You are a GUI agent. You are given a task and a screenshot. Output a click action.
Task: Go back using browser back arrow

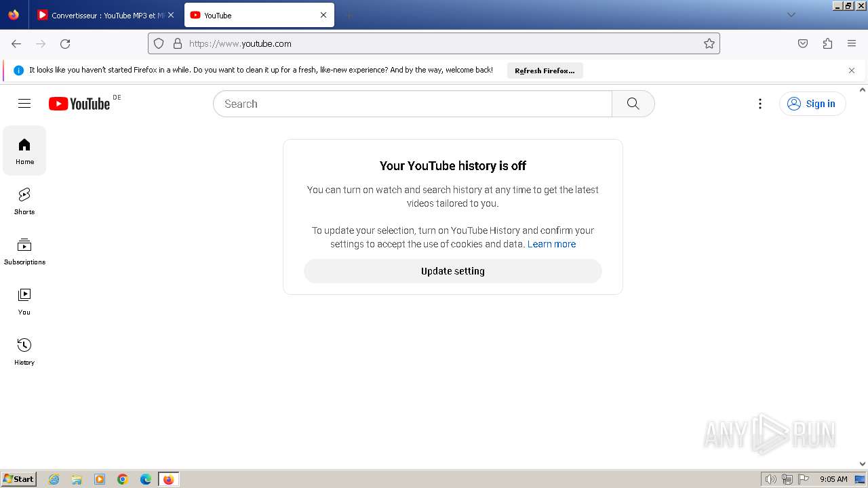pos(16,43)
